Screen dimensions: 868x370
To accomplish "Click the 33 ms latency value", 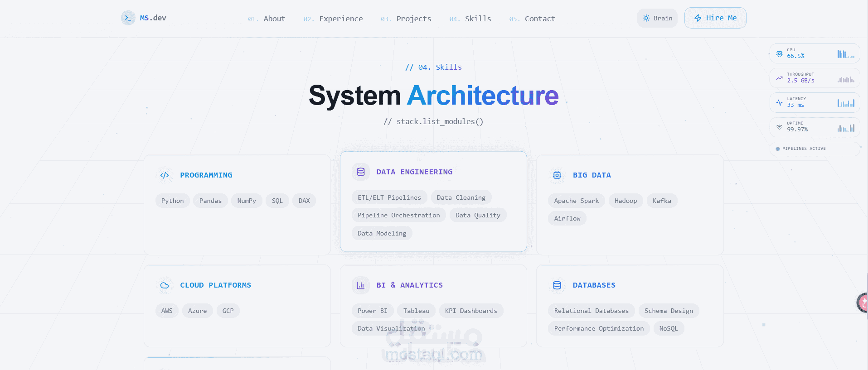I will 795,105.
